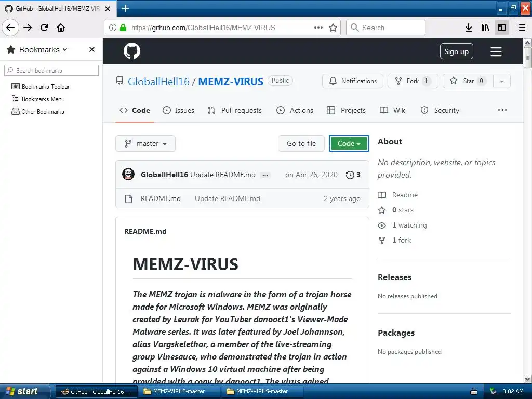Go forward with the browser forward arrow
Viewport: 532px width, 399px height.
point(28,28)
